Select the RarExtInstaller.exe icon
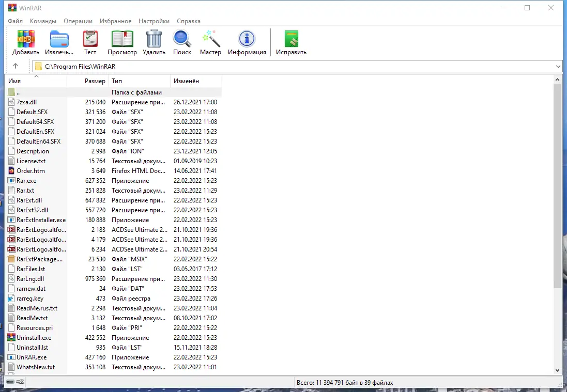The height and width of the screenshot is (392, 567). [11, 219]
